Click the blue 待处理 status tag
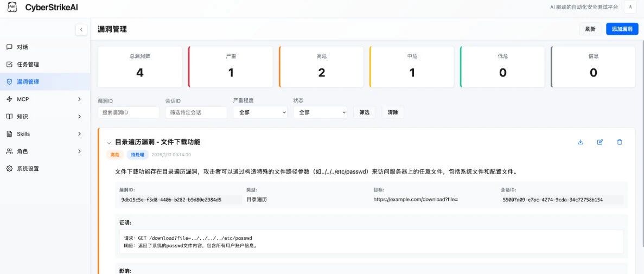Screen dimensions: 644x274 click(137, 155)
